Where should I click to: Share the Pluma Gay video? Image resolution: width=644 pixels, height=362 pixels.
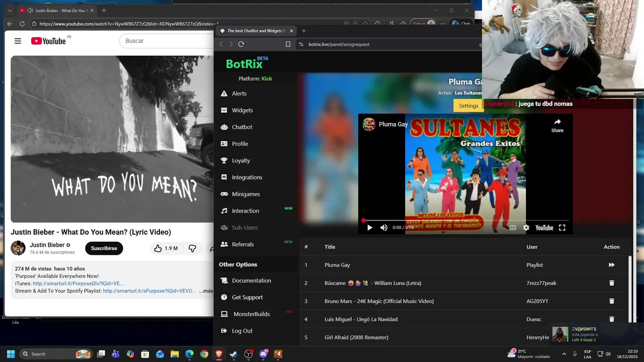coord(557,125)
